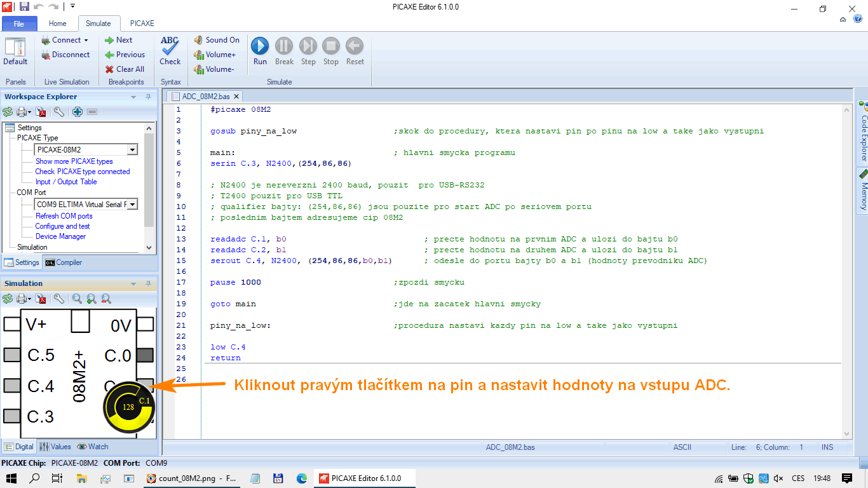Viewport: 868px width, 488px height.
Task: Open Microsoft Edge from the taskbar
Action: point(302,478)
